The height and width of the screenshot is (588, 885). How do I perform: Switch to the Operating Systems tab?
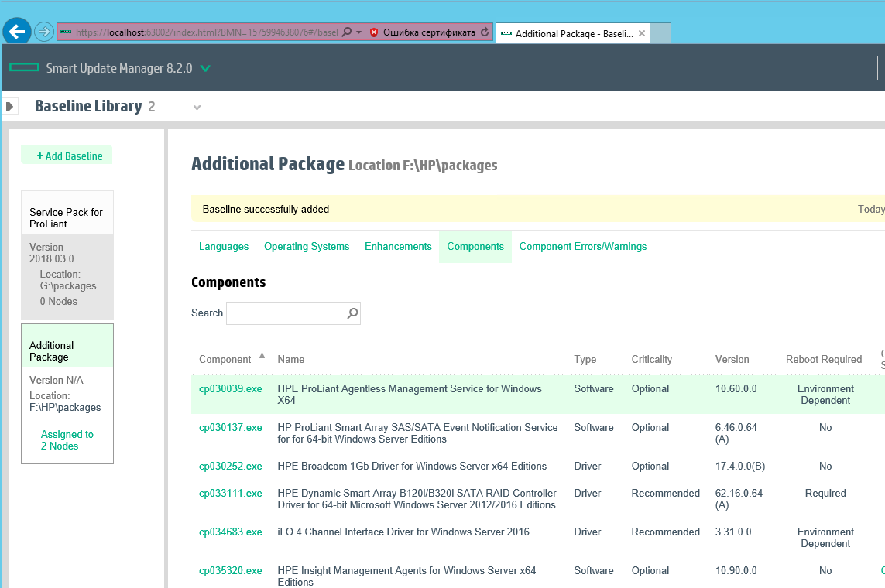click(x=307, y=247)
